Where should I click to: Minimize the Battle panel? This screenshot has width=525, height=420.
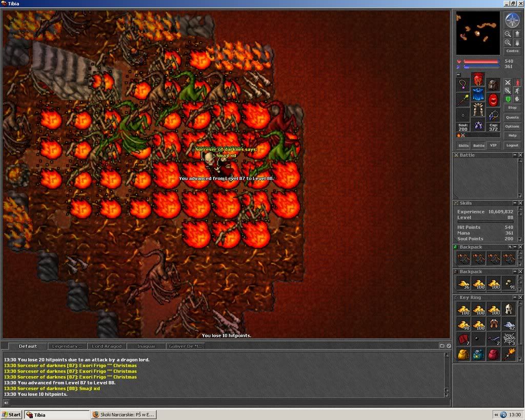[515, 155]
